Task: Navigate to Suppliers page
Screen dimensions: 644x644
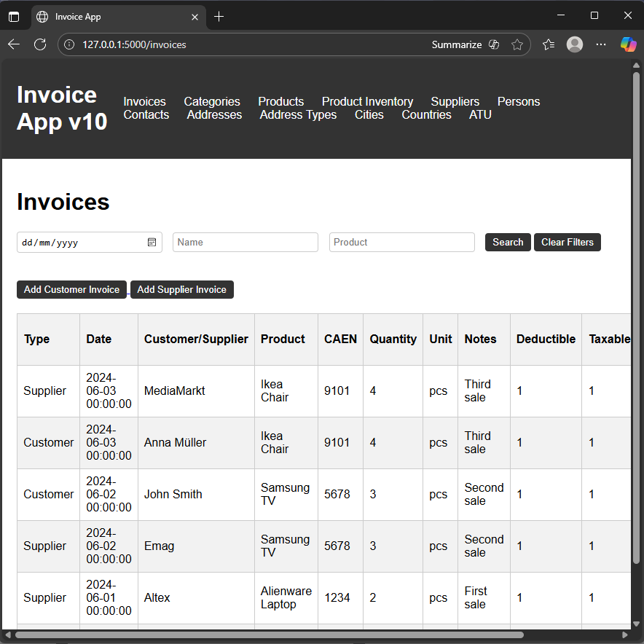Action: [x=455, y=101]
